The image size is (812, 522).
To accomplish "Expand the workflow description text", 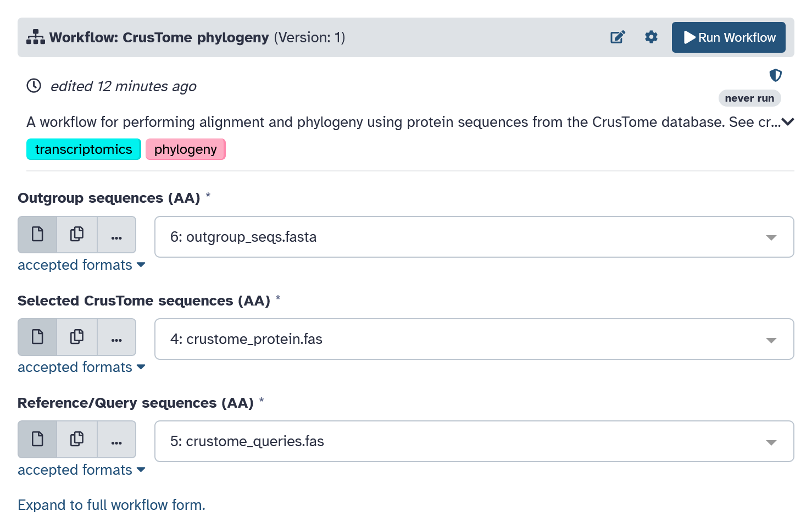I will pyautogui.click(x=788, y=122).
